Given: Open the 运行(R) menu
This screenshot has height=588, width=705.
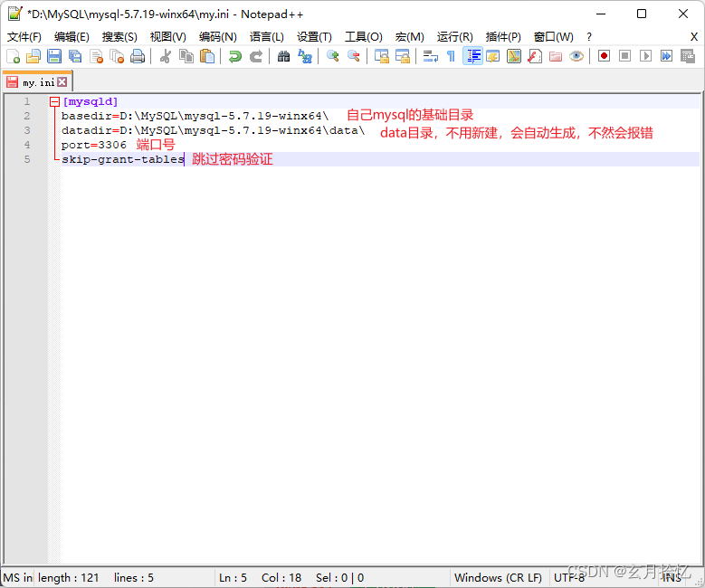Looking at the screenshot, I should click(x=455, y=37).
